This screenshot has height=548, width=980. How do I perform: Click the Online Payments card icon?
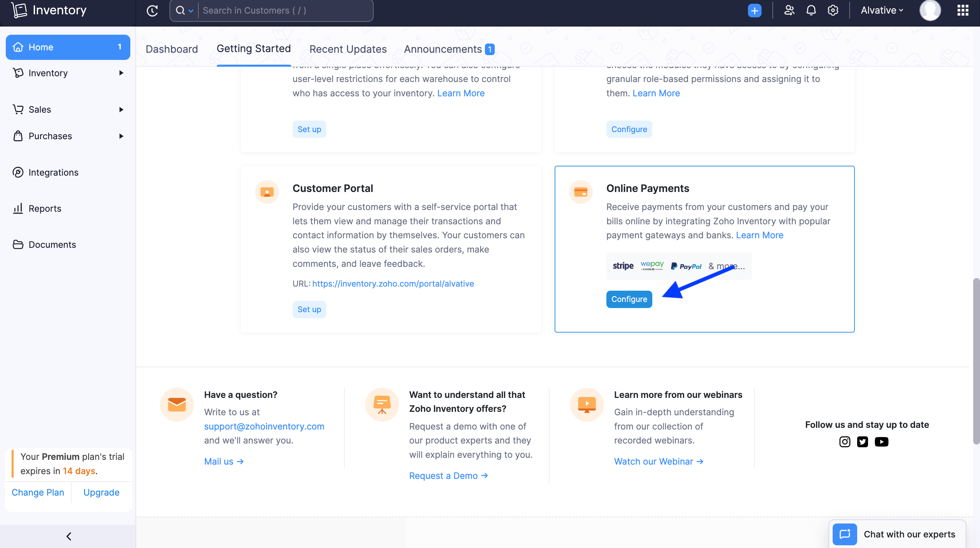pyautogui.click(x=581, y=192)
